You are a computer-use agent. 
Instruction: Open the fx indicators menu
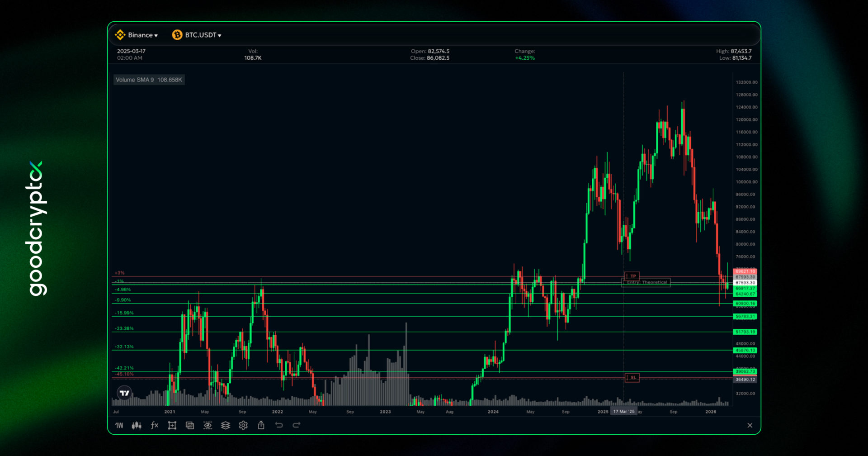155,425
